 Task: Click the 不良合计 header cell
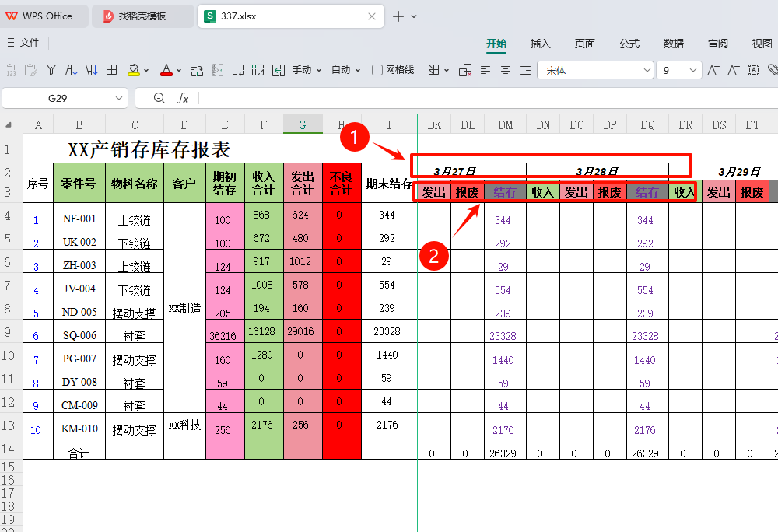[x=342, y=183]
